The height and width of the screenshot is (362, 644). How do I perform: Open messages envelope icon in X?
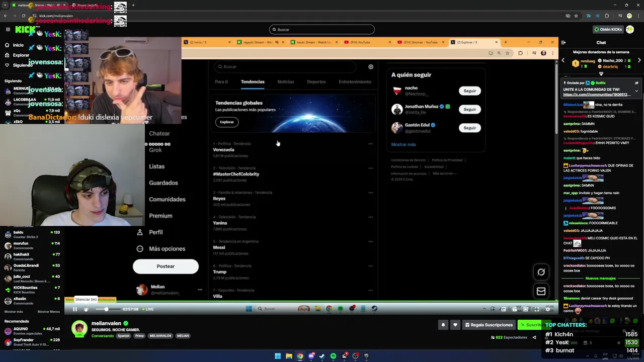[541, 292]
